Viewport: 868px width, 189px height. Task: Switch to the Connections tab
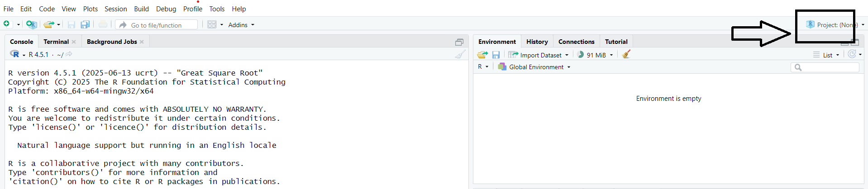[576, 42]
